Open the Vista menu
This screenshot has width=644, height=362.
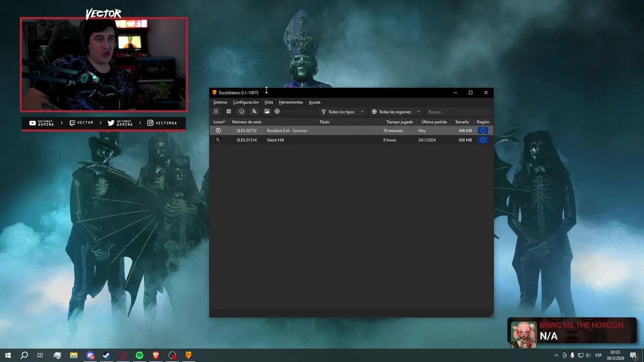pyautogui.click(x=269, y=102)
